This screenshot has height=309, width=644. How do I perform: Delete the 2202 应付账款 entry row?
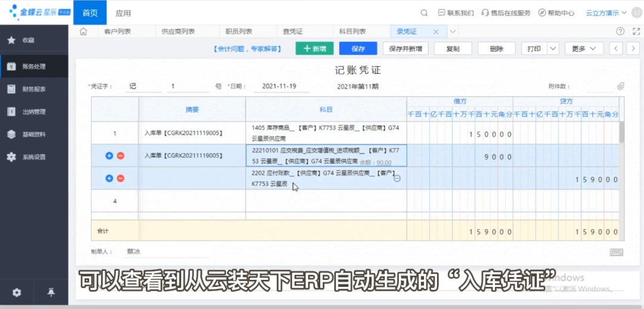coord(120,178)
